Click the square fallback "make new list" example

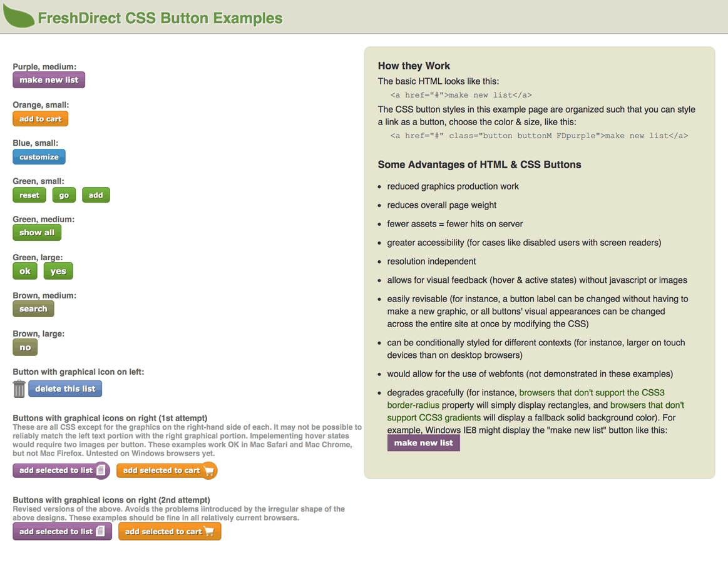tap(423, 443)
